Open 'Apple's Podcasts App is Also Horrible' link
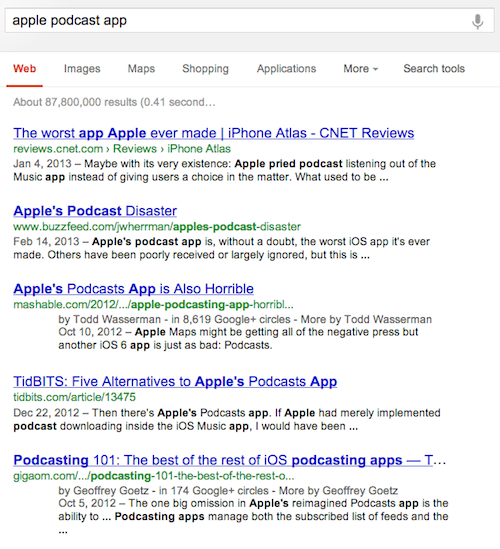Image resolution: width=500 pixels, height=549 pixels. pyautogui.click(x=133, y=289)
